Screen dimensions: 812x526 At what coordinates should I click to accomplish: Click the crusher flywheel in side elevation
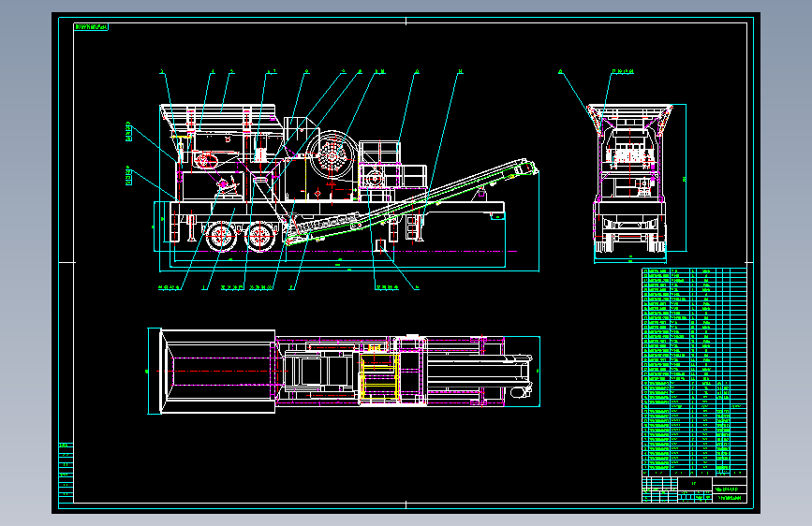pos(332,153)
